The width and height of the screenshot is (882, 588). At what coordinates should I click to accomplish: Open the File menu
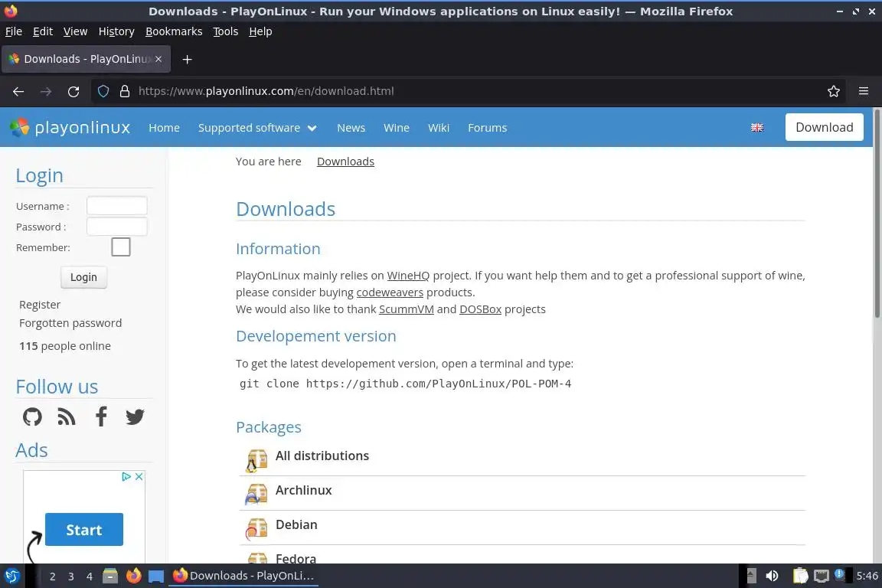point(14,31)
